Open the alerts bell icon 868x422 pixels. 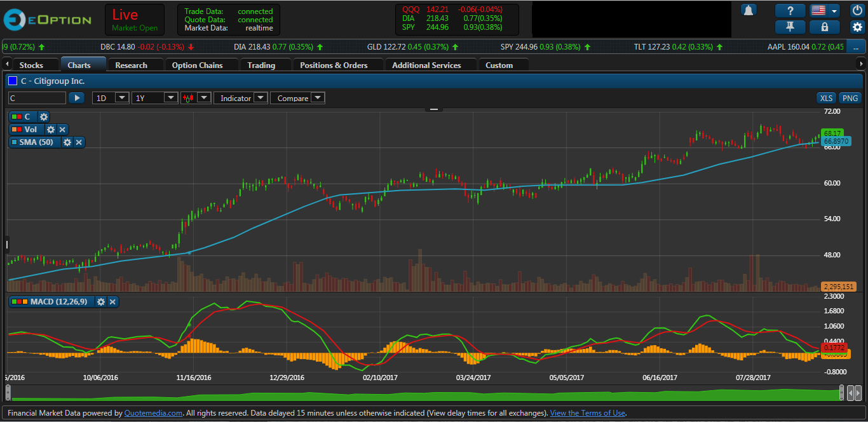click(749, 10)
